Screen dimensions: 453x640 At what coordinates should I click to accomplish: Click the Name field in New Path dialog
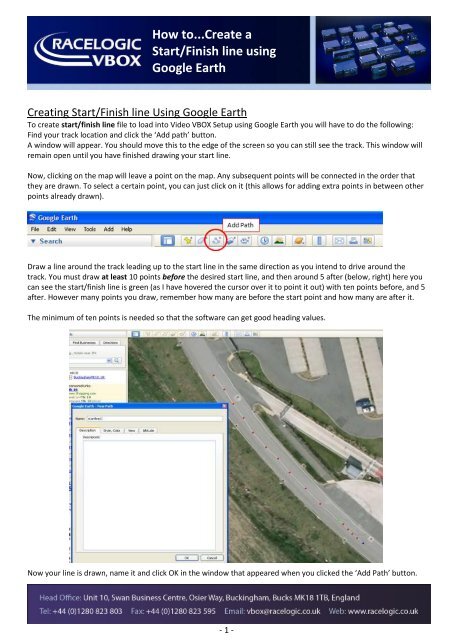pyautogui.click(x=154, y=419)
